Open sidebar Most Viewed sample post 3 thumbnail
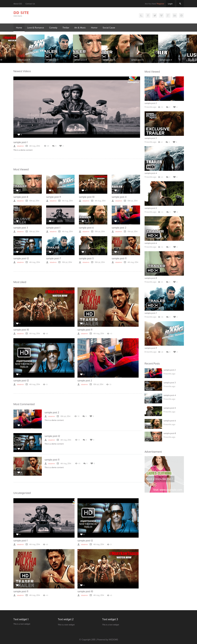 [164, 123]
